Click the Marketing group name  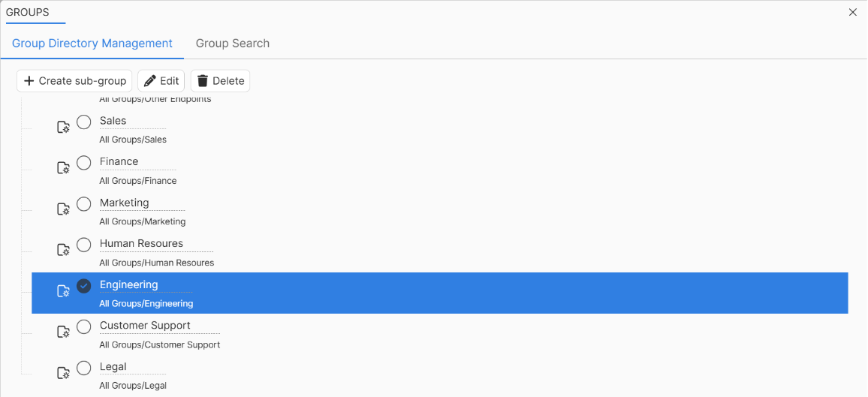[125, 203]
